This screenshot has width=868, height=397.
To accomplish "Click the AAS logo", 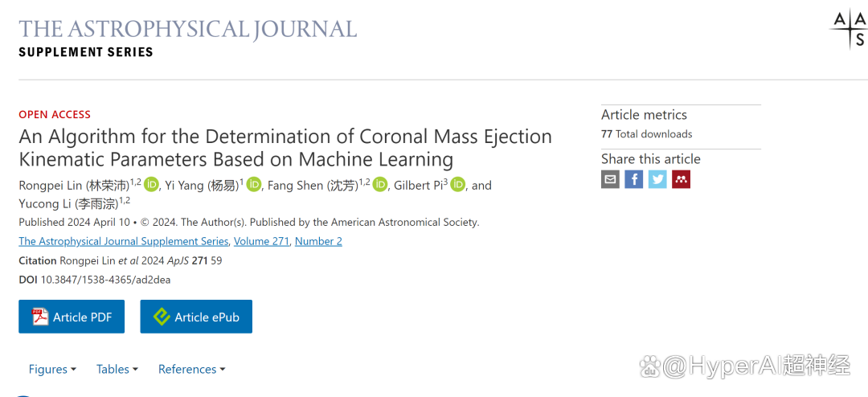I will [x=848, y=31].
